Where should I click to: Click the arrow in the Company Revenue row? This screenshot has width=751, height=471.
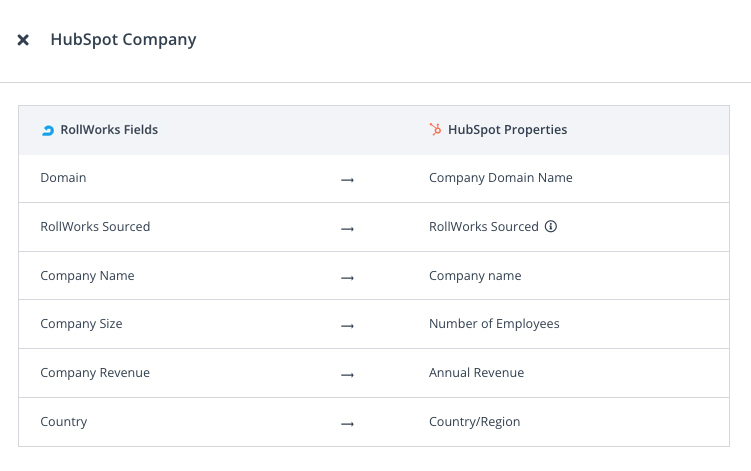[x=347, y=374]
